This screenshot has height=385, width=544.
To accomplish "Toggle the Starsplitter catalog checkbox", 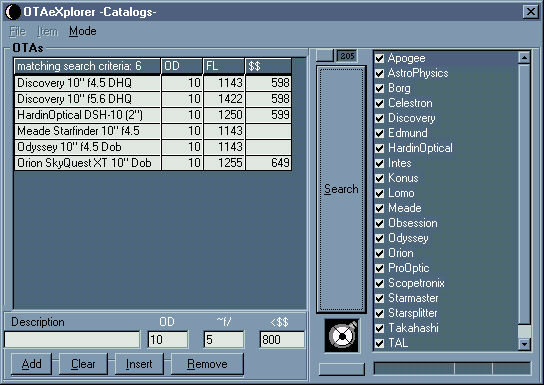I will 380,313.
